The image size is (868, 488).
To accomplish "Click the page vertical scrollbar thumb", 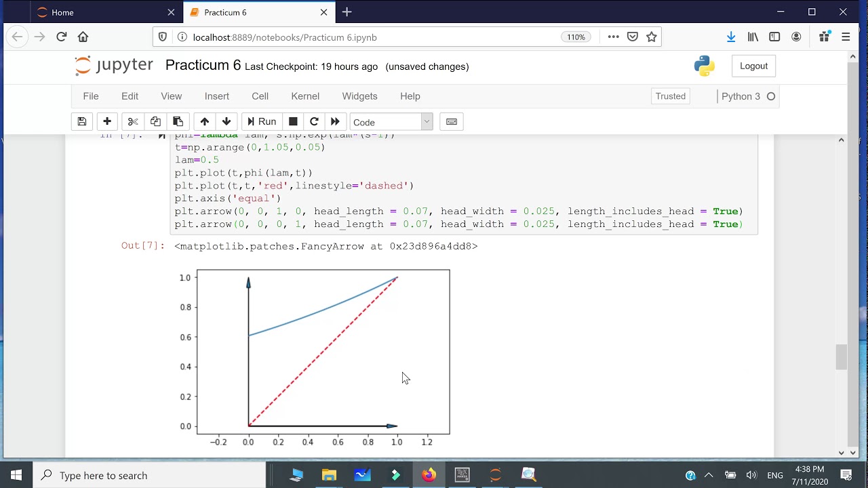I will [x=842, y=357].
